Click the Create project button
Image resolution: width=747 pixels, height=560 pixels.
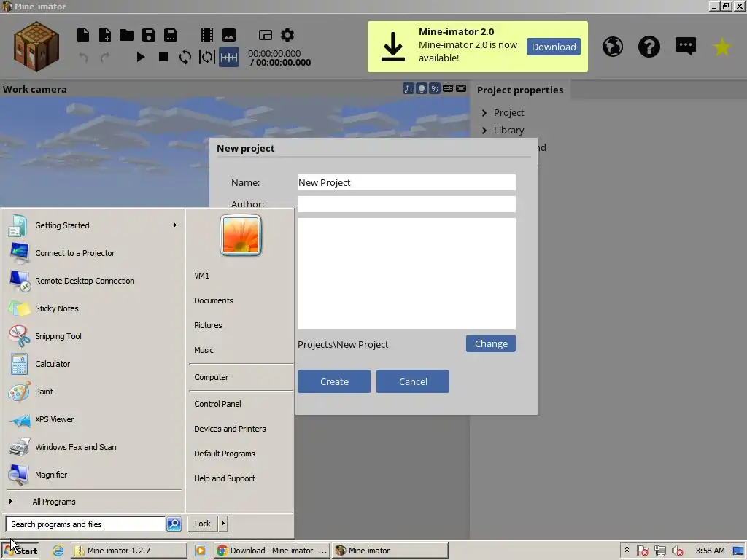coord(334,381)
